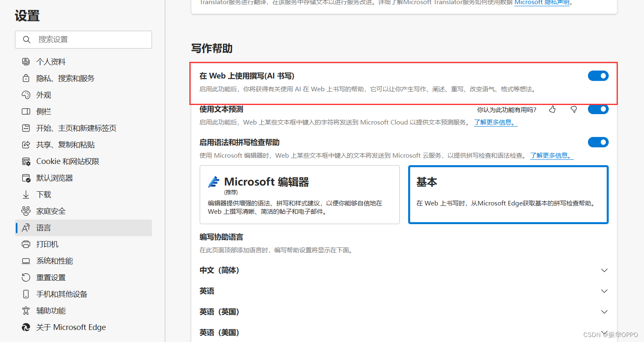
Task: Select the Microsoft 编辑器 option card
Action: tap(300, 195)
